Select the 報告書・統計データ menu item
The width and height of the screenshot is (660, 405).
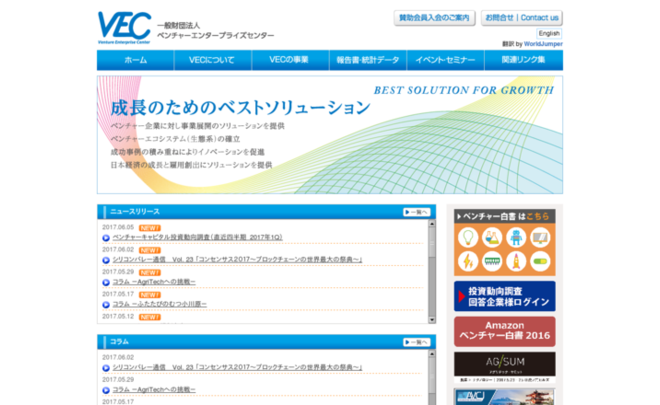(x=367, y=60)
